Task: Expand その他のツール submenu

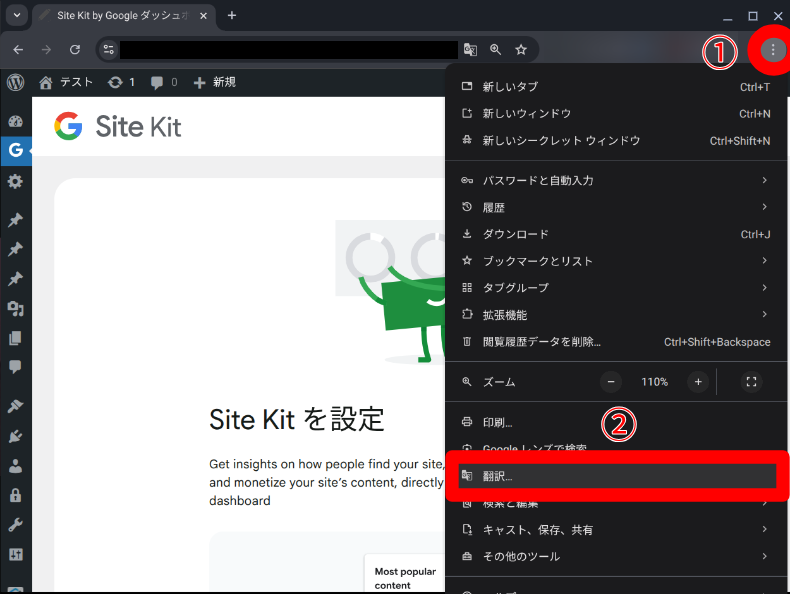Action: point(616,556)
